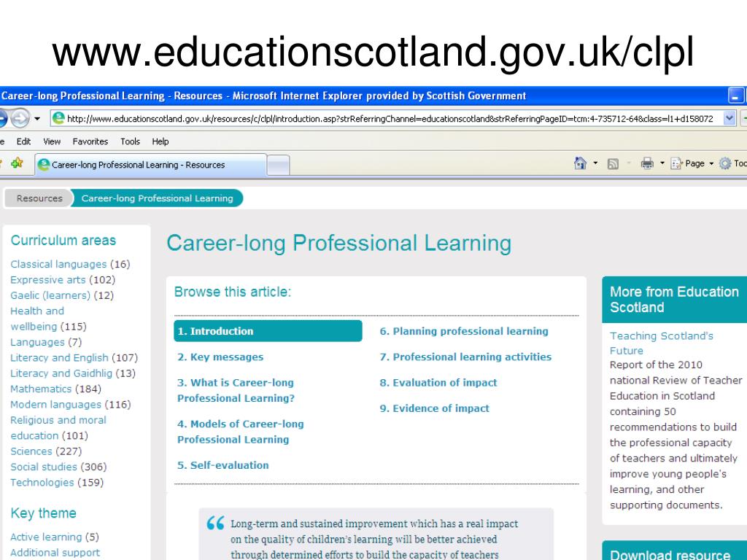Open the Sciences link
The image size is (747, 560).
pyautogui.click(x=31, y=451)
